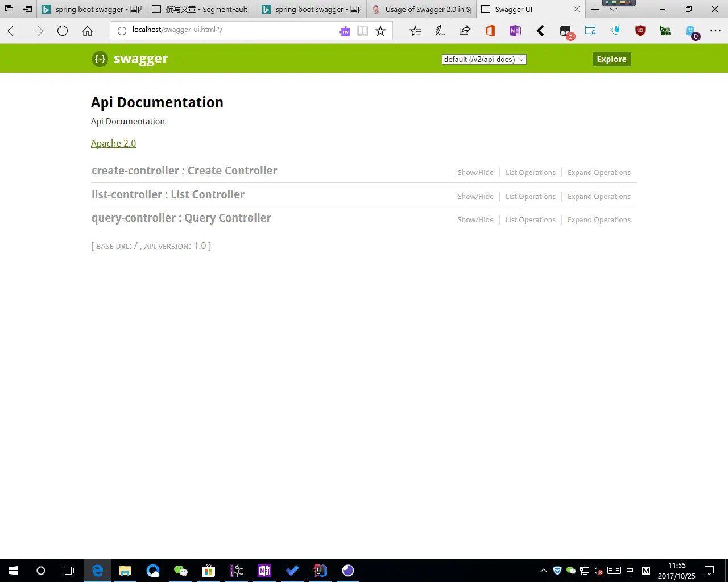Open the Edge favorites hub
The height and width of the screenshot is (582, 728).
pyautogui.click(x=416, y=31)
